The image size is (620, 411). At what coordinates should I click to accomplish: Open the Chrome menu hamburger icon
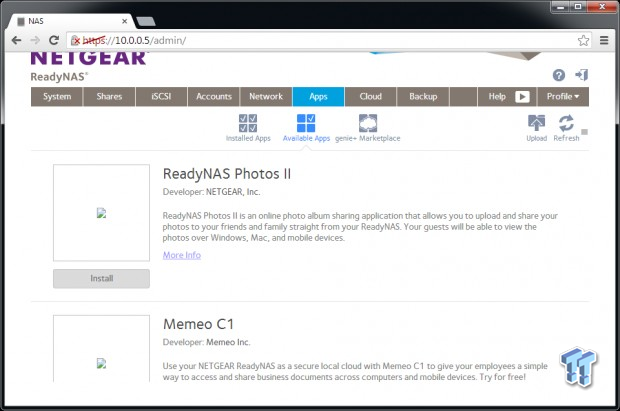[x=604, y=40]
